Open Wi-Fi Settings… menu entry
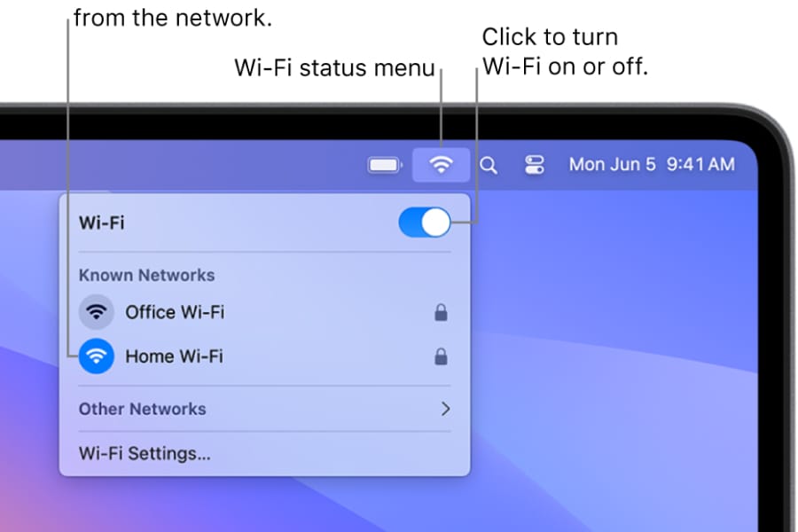The width and height of the screenshot is (798, 532). point(145,453)
